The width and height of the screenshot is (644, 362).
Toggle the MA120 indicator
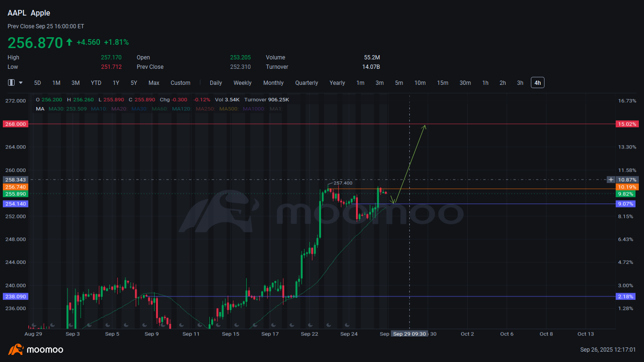[x=182, y=109]
